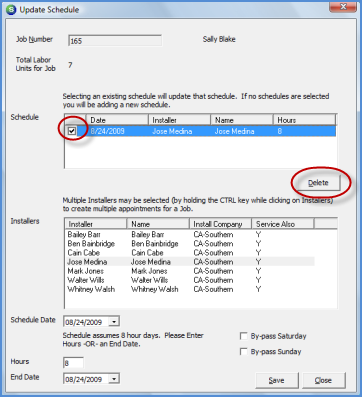
Task: Open the Schedule Date dropdown arrow
Action: pos(114,322)
